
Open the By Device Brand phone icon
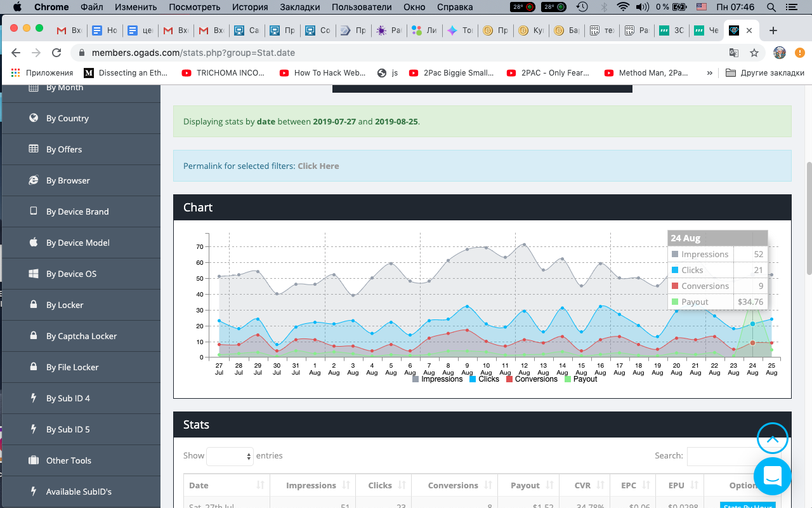pos(34,211)
